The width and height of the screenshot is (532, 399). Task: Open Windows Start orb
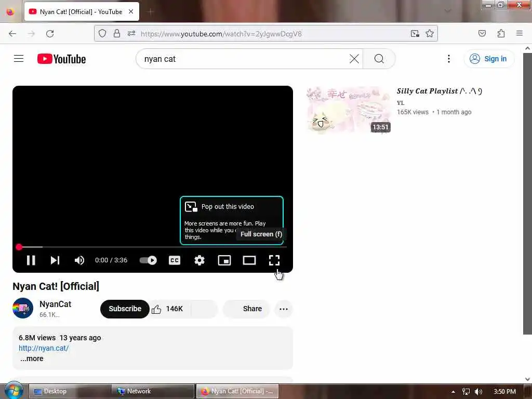coord(14,390)
